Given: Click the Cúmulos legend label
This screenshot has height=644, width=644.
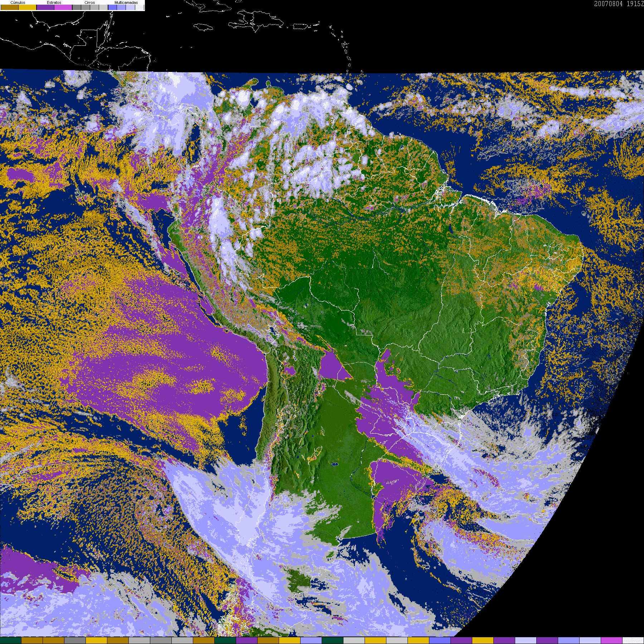Looking at the screenshot, I should (x=18, y=3).
